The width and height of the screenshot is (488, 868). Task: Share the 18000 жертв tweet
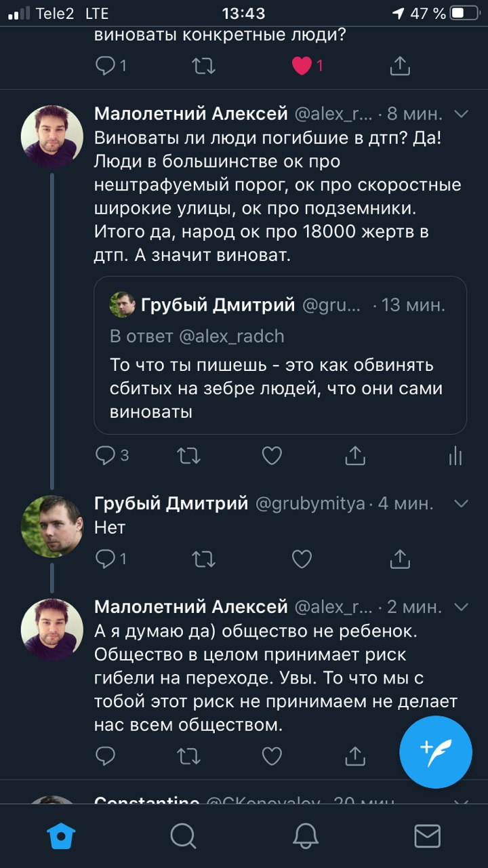tap(355, 456)
